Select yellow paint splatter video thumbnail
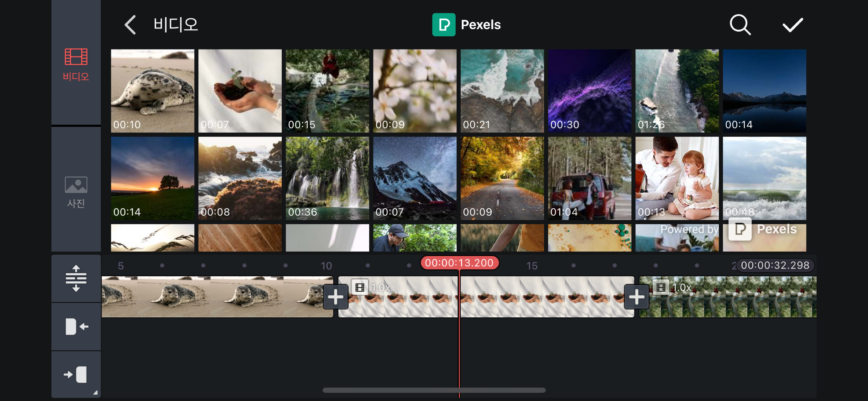 [590, 238]
